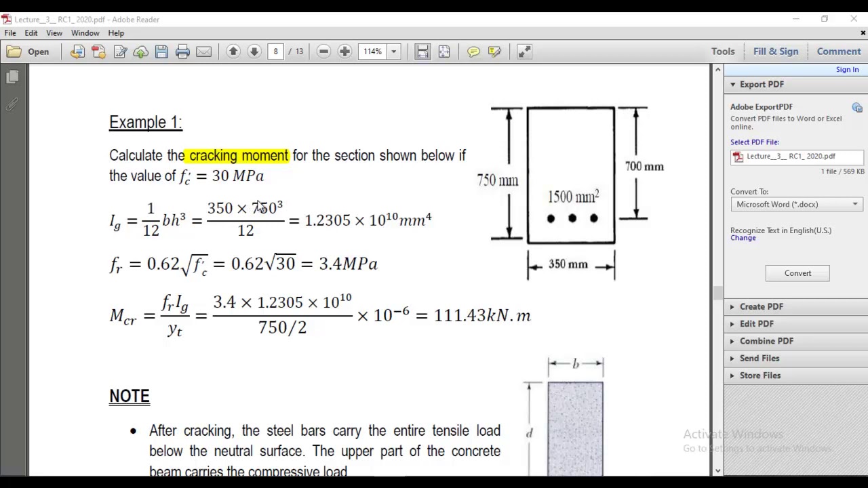This screenshot has height=488, width=868.
Task: Switch to the Tools pane tab
Action: tap(723, 52)
